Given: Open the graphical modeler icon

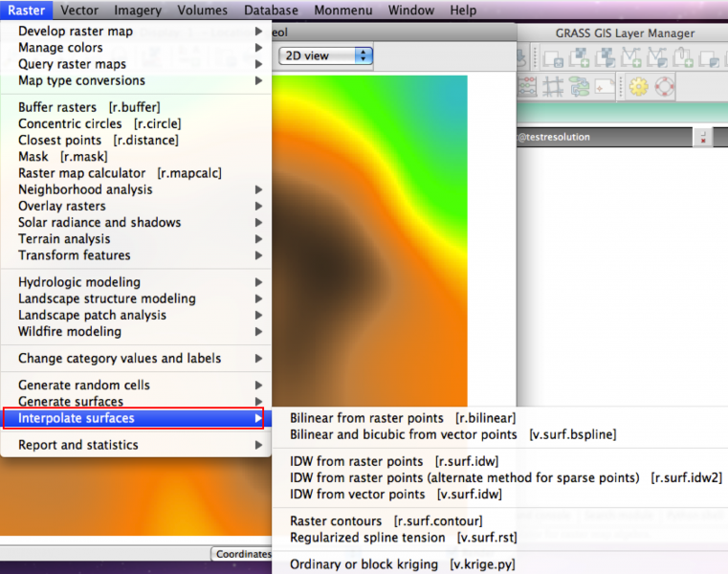Looking at the screenshot, I should (x=579, y=87).
